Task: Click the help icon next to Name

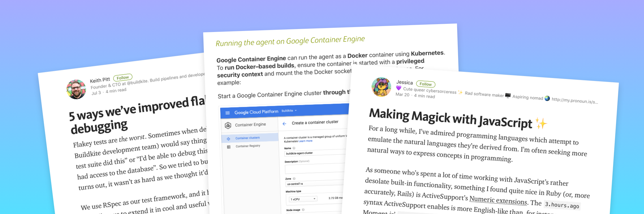Action: pos(294,148)
